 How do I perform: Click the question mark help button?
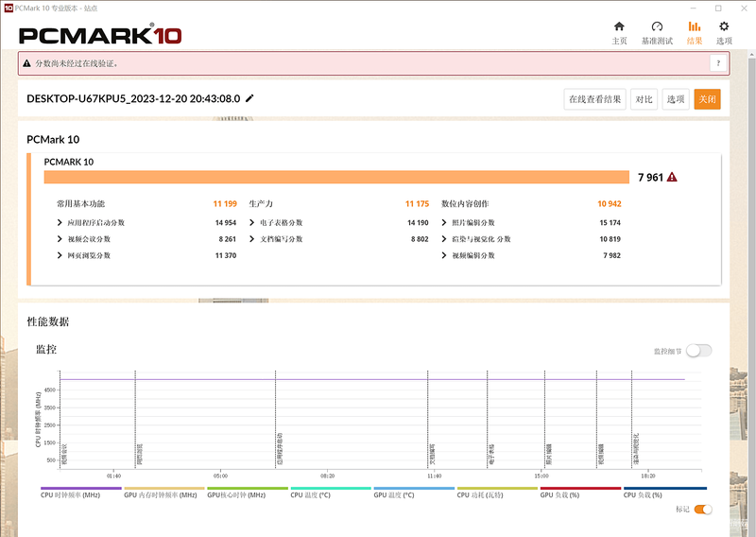click(718, 63)
